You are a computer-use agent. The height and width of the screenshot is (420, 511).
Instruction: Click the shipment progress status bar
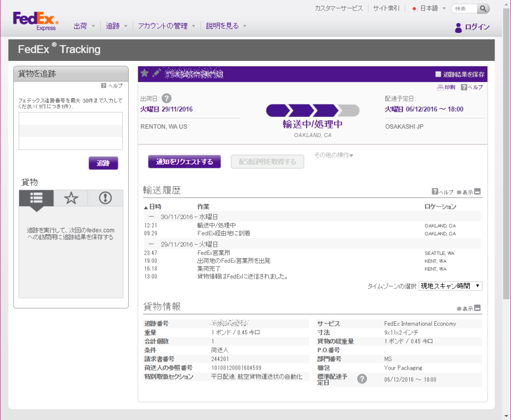[x=313, y=110]
